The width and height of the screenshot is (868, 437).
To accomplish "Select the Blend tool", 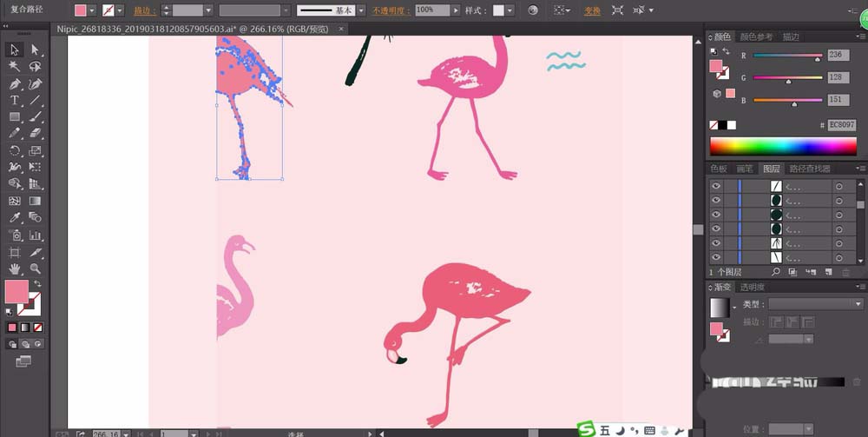I will tap(36, 218).
